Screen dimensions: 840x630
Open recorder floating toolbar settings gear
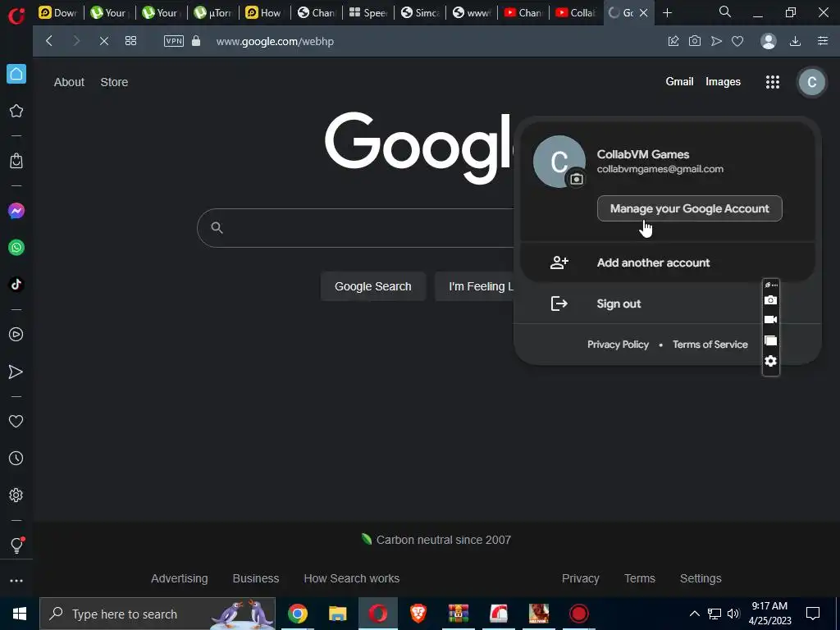tap(770, 361)
